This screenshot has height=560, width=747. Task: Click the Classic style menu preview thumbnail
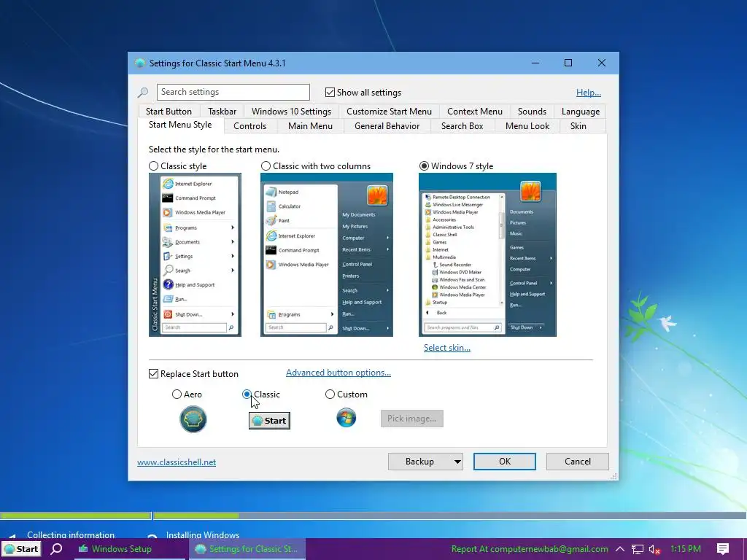coord(195,254)
